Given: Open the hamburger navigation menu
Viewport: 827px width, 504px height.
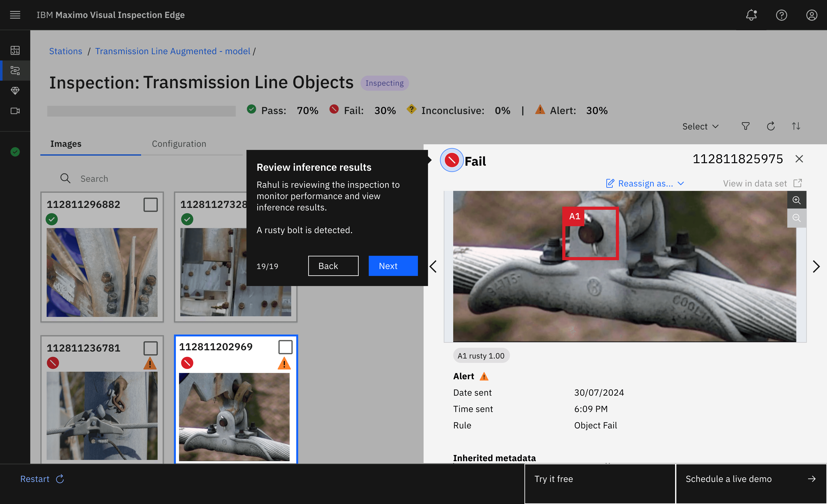Looking at the screenshot, I should [x=15, y=15].
